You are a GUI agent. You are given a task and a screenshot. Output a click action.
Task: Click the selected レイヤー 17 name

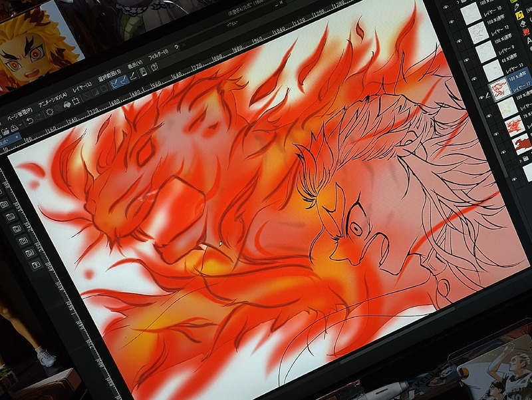521,87
